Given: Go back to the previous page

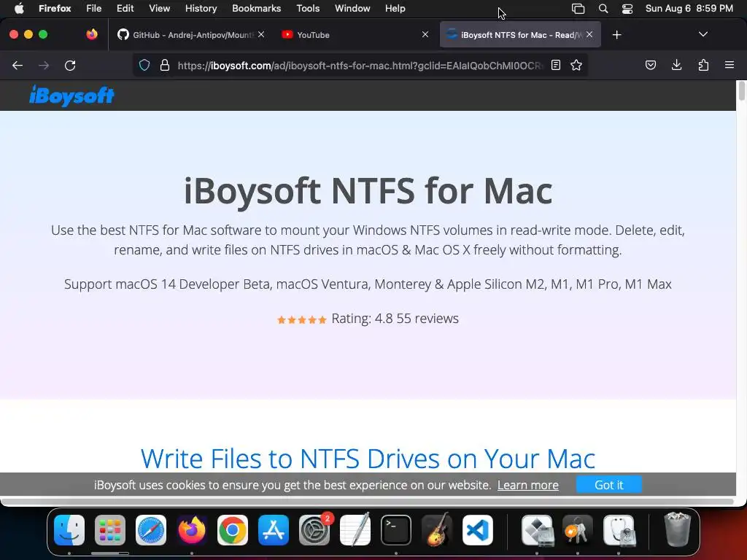Looking at the screenshot, I should coord(18,65).
